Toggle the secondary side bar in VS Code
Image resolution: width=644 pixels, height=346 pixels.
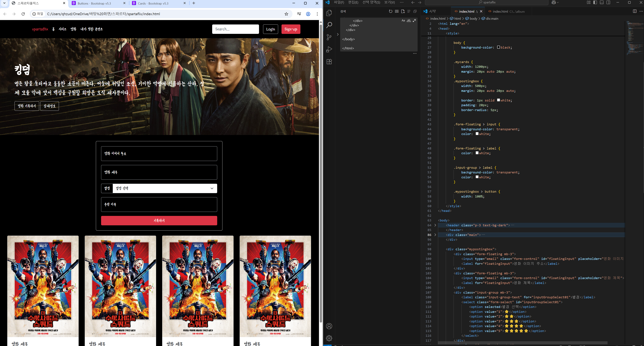pyautogui.click(x=609, y=3)
